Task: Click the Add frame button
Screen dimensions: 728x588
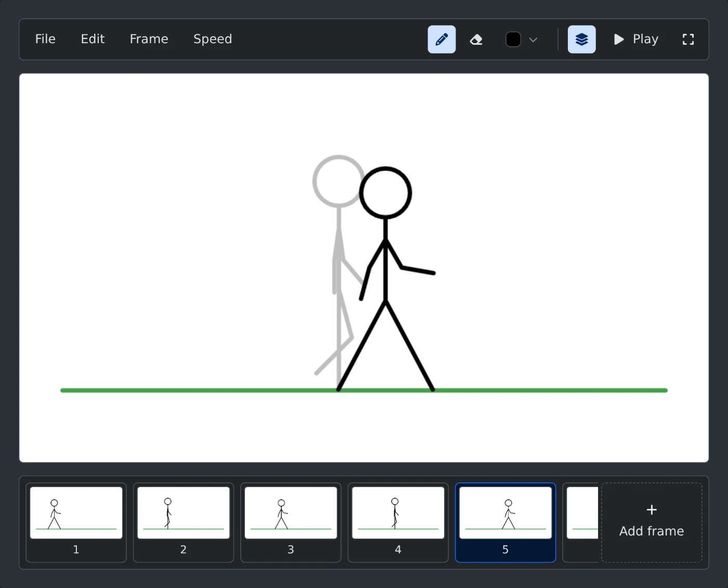Action: pyautogui.click(x=652, y=522)
